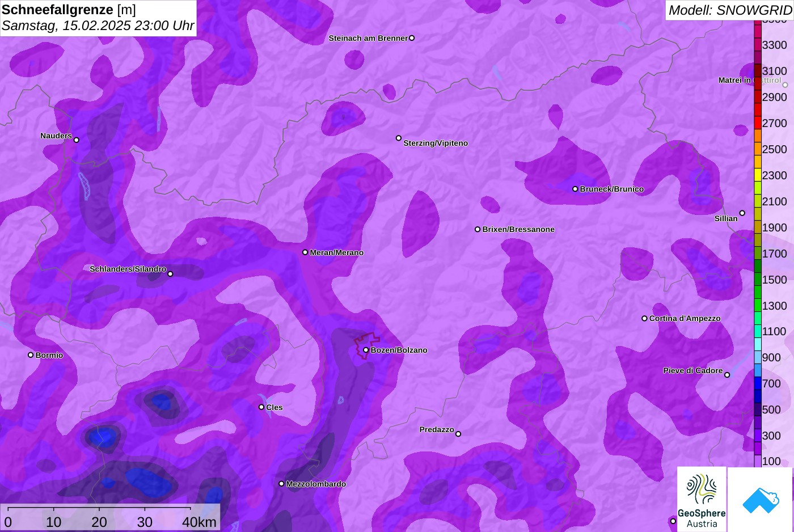Click the legend value "3300"

click(x=775, y=45)
